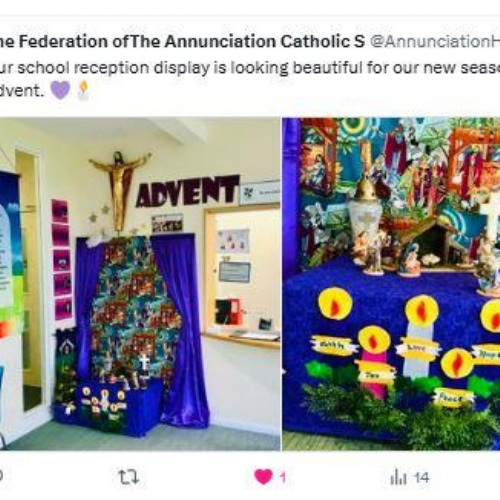Click the retweet icon
This screenshot has width=500, height=500.
click(x=129, y=477)
